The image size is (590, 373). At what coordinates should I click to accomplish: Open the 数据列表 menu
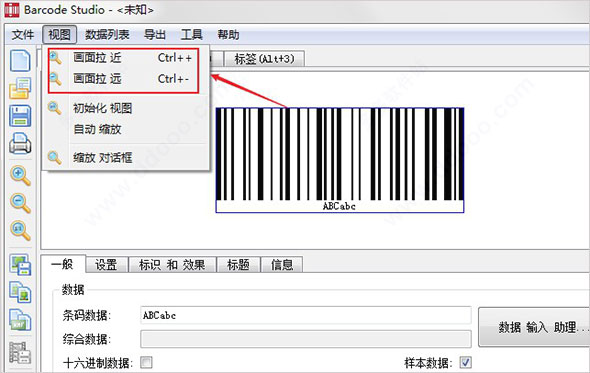(107, 35)
